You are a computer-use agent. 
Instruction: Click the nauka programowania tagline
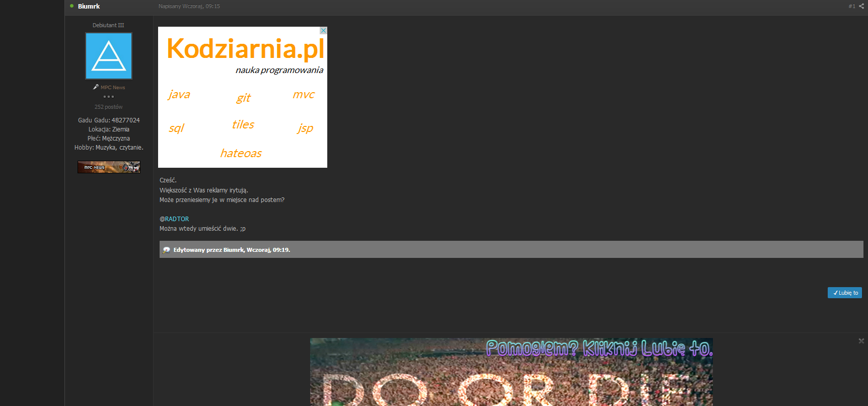point(279,70)
